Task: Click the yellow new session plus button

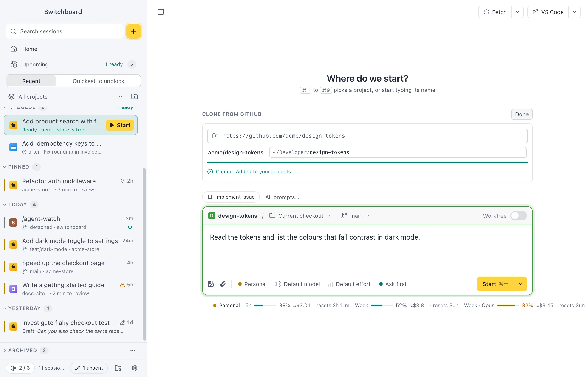Action: (x=133, y=31)
